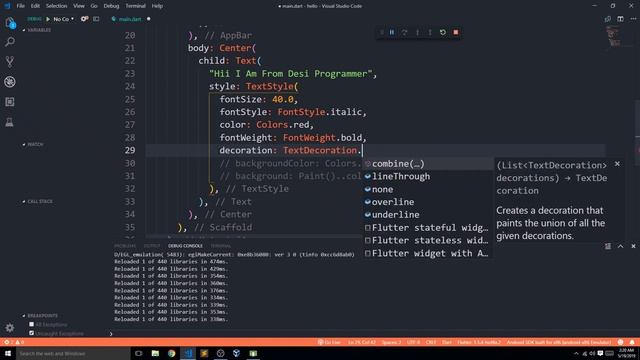640x360 pixels.
Task: Open the Source Control view
Action: (x=10, y=62)
